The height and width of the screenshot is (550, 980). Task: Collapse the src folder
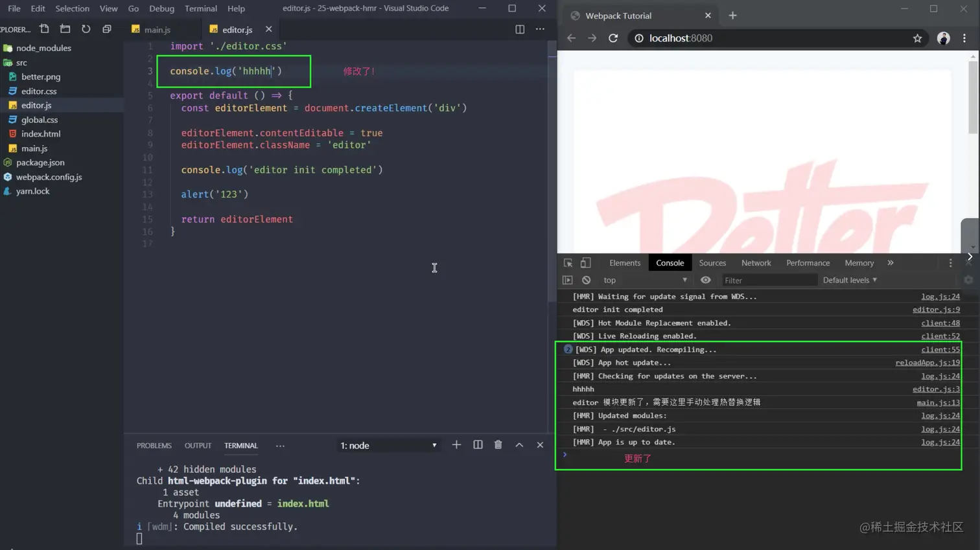point(21,63)
